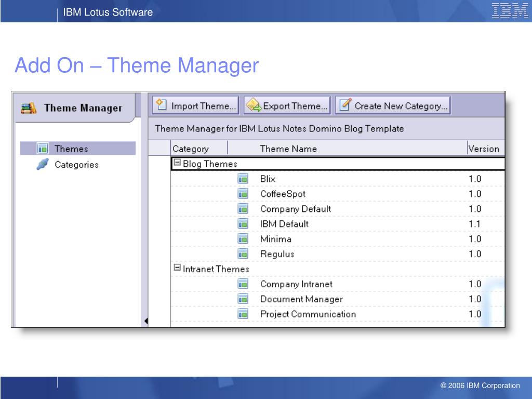532x399 pixels.
Task: Select the Project Communication theme name
Action: click(308, 314)
